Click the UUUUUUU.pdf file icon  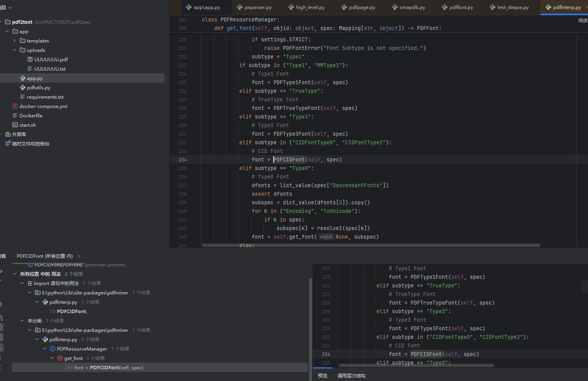(x=30, y=59)
